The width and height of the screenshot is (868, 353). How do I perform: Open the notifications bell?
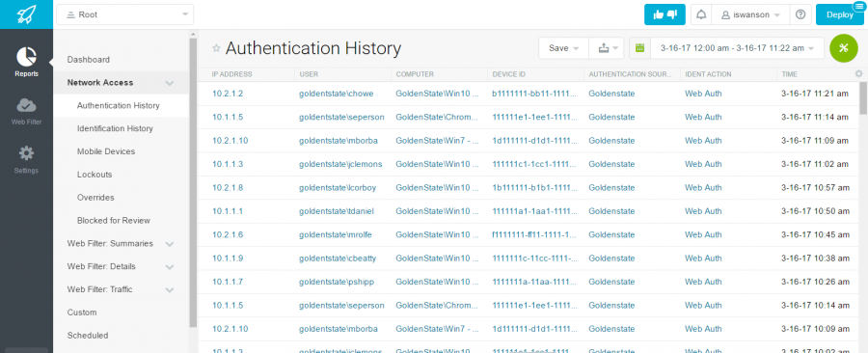click(x=701, y=14)
